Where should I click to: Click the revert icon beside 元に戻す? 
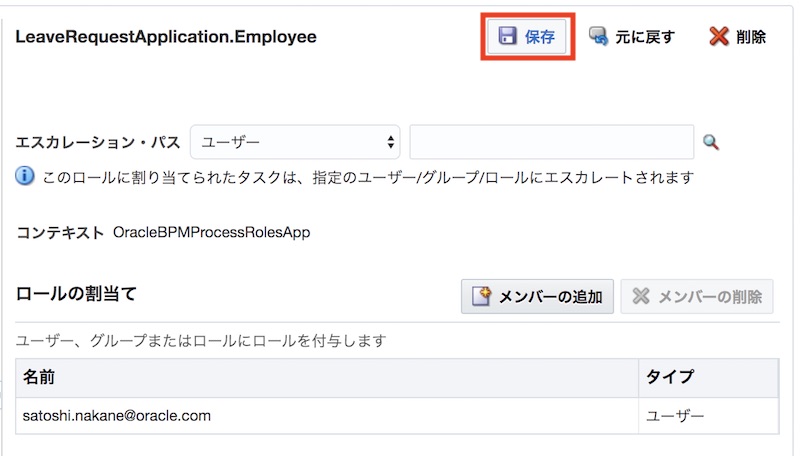[x=599, y=37]
